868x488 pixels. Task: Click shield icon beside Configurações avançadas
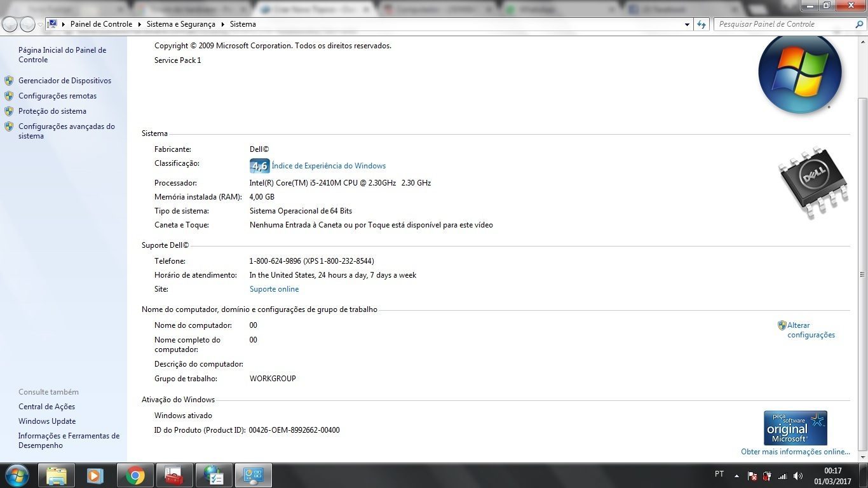point(9,126)
